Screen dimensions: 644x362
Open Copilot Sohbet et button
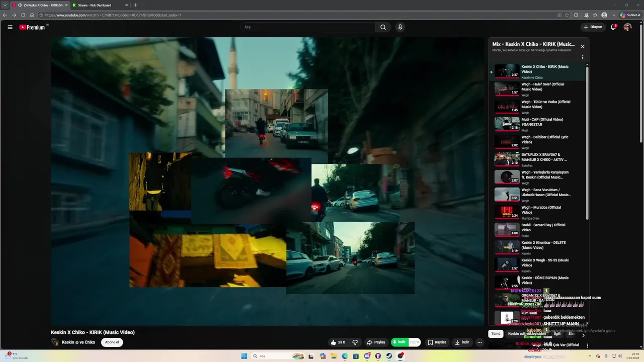[630, 15]
